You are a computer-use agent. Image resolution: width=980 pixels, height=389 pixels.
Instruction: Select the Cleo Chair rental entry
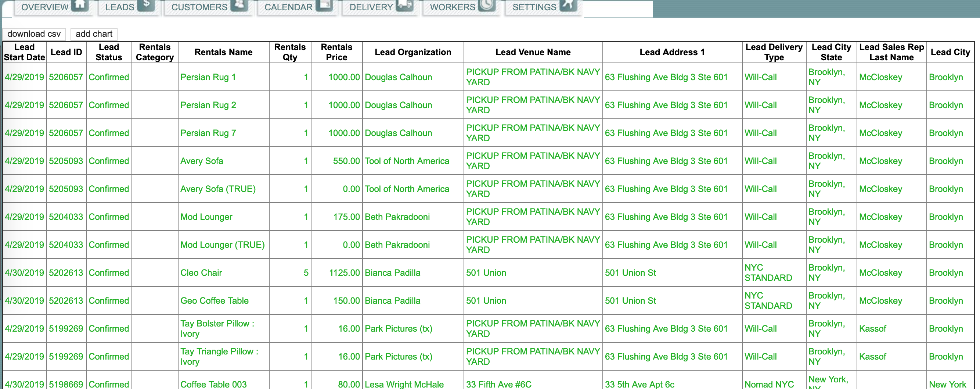[201, 273]
